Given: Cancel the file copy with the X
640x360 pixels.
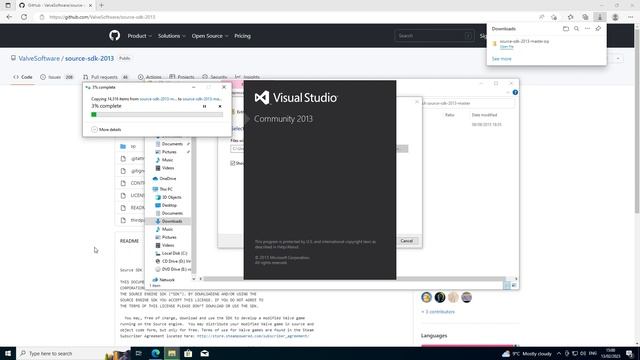Looking at the screenshot, I should tap(220, 106).
